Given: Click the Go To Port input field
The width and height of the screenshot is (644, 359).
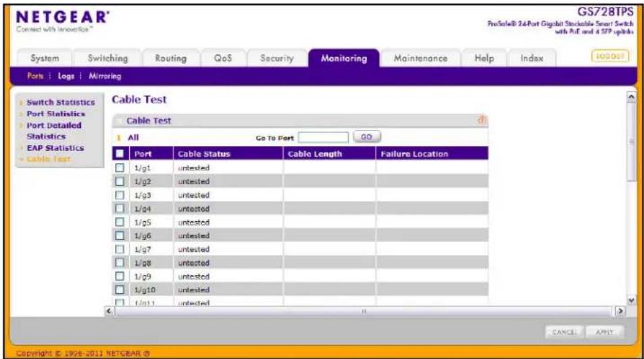Looking at the screenshot, I should pos(323,137).
